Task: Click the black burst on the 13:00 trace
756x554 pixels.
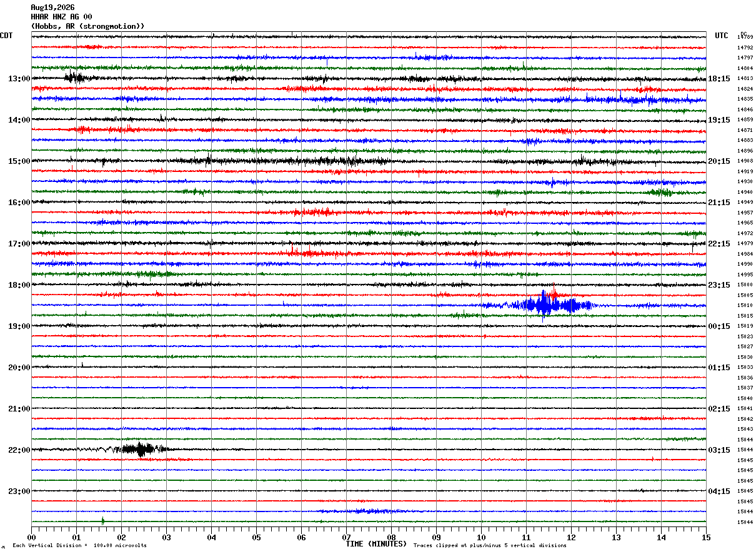Action: (74, 78)
